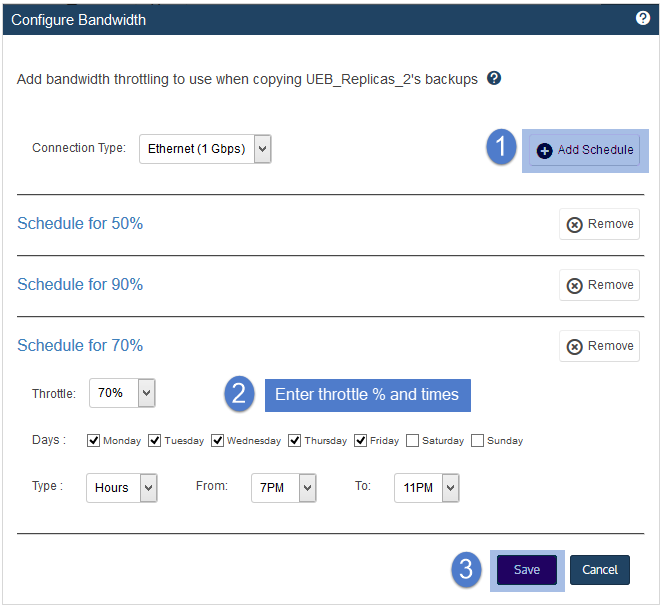Open help icon in Configure Bandwidth title bar
The width and height of the screenshot is (663, 608).
pyautogui.click(x=642, y=18)
